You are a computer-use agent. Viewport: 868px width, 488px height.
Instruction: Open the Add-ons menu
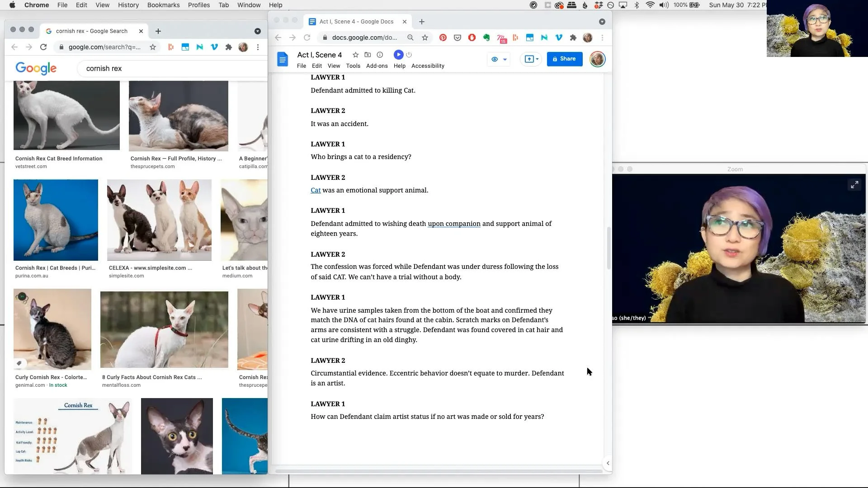pos(377,66)
